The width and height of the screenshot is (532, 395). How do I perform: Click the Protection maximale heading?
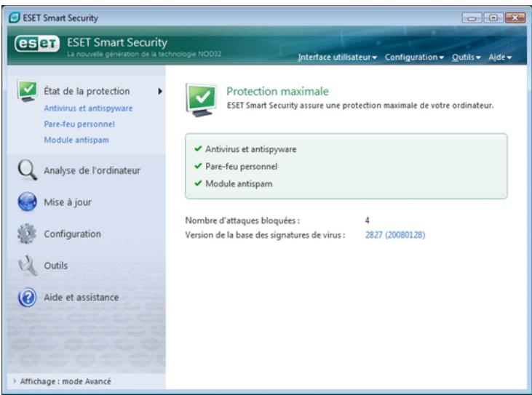(277, 91)
